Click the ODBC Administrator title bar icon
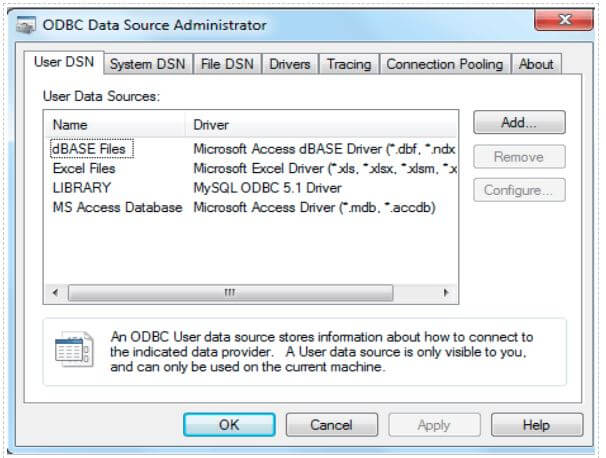 26,25
